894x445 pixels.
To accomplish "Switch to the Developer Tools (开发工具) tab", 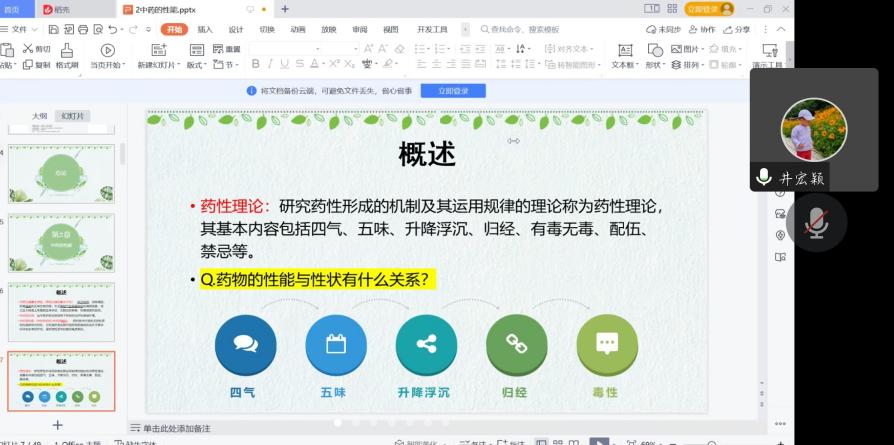I will click(432, 30).
